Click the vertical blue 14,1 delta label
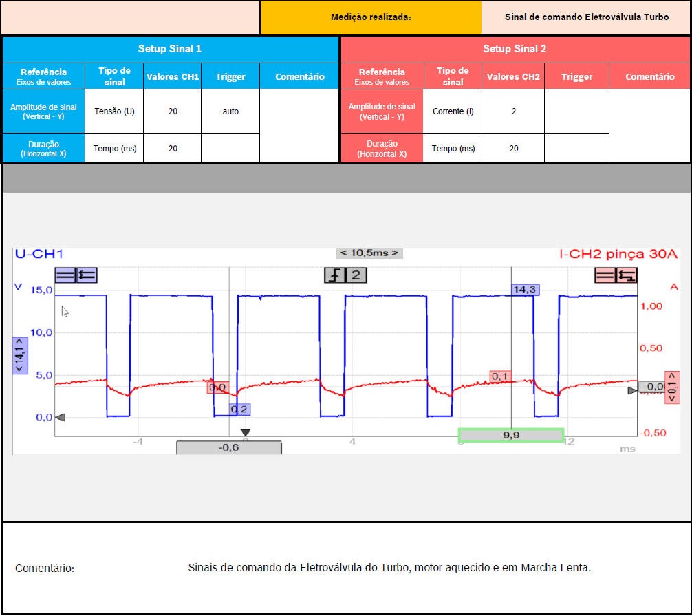Screen dimensions: 692x616 click(x=19, y=355)
